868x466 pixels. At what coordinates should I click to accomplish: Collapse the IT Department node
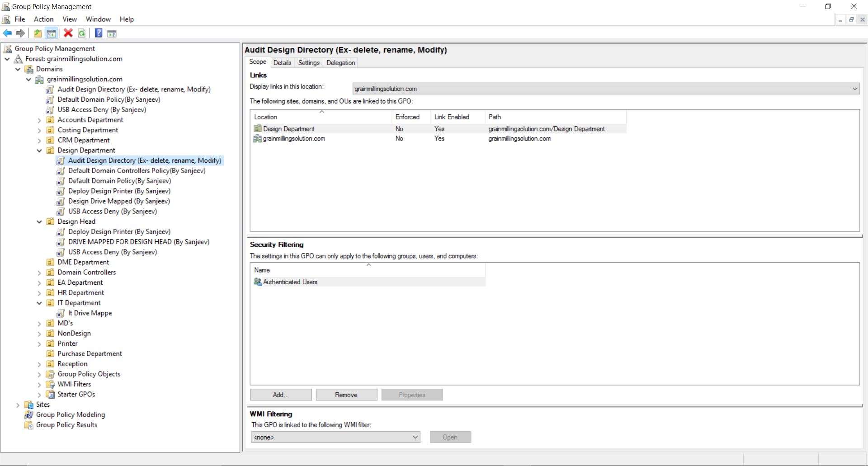(x=39, y=303)
